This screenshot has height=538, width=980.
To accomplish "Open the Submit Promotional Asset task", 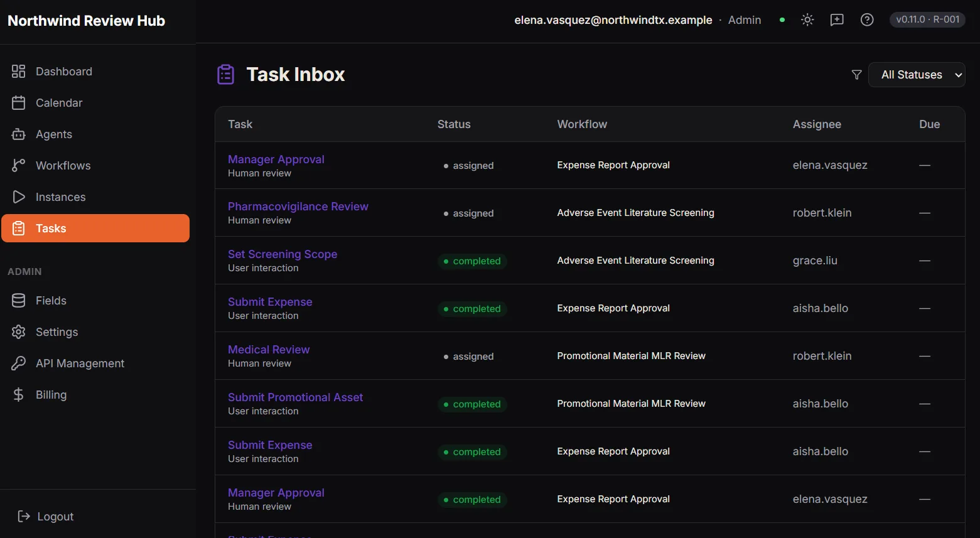I will tap(296, 397).
